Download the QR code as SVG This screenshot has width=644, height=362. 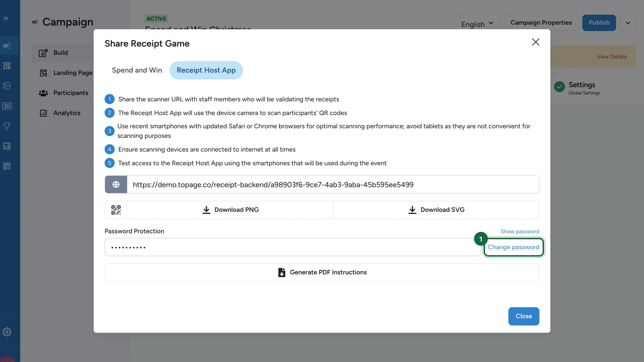[436, 210]
